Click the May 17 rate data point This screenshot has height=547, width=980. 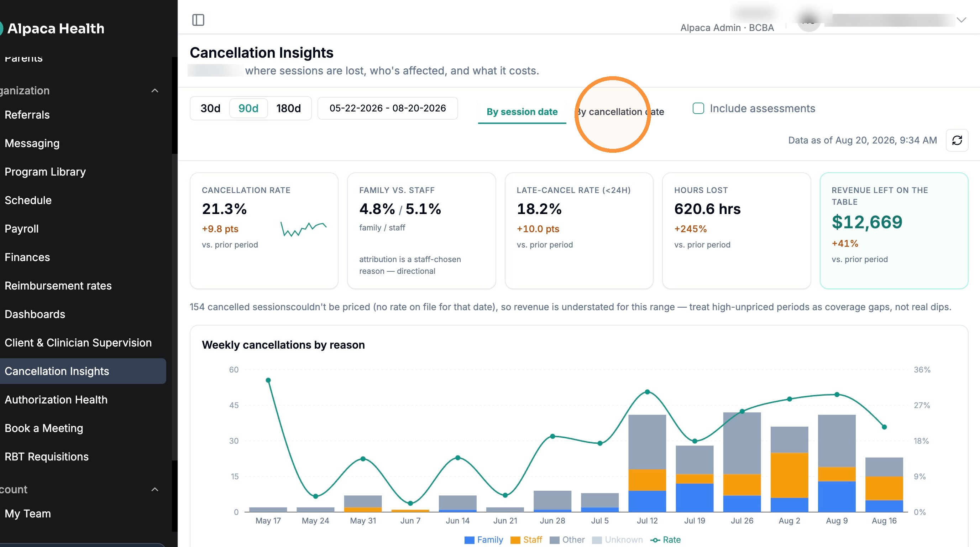(268, 380)
